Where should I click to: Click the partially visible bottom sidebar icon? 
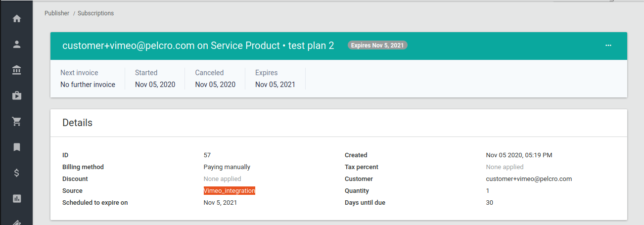coord(17,222)
